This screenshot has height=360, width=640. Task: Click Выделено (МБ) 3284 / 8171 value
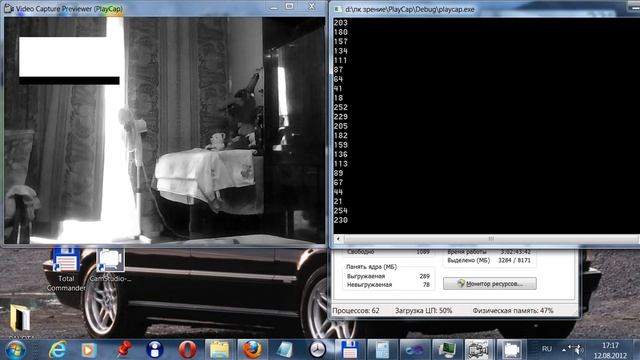514,260
